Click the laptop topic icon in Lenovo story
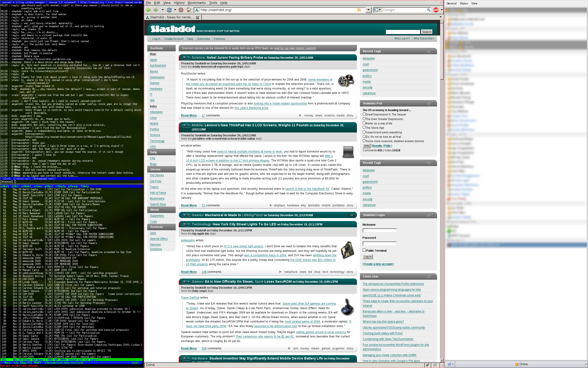The height and width of the screenshot is (368, 588). [348, 152]
